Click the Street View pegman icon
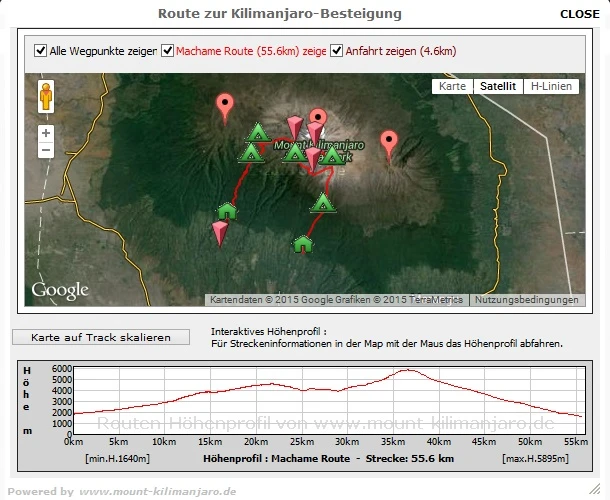The image size is (610, 500). [x=46, y=96]
